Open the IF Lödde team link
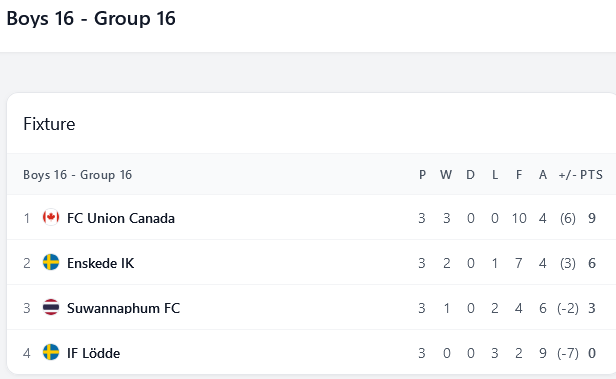Screen dimensions: 616x379 pyautogui.click(x=94, y=353)
